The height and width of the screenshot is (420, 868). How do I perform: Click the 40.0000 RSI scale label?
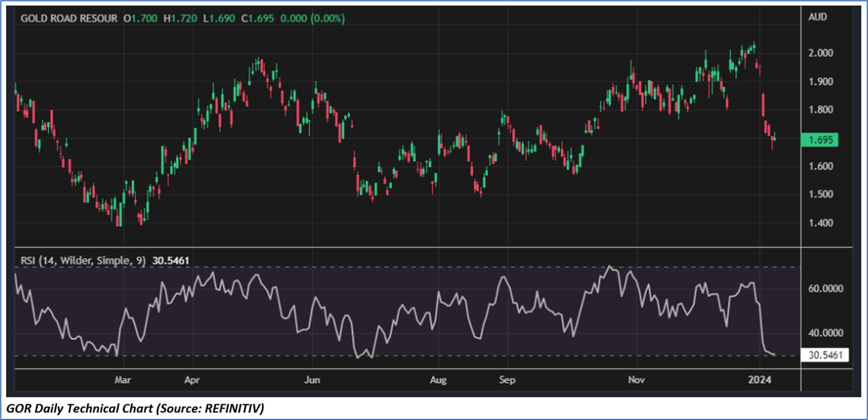[x=824, y=333]
